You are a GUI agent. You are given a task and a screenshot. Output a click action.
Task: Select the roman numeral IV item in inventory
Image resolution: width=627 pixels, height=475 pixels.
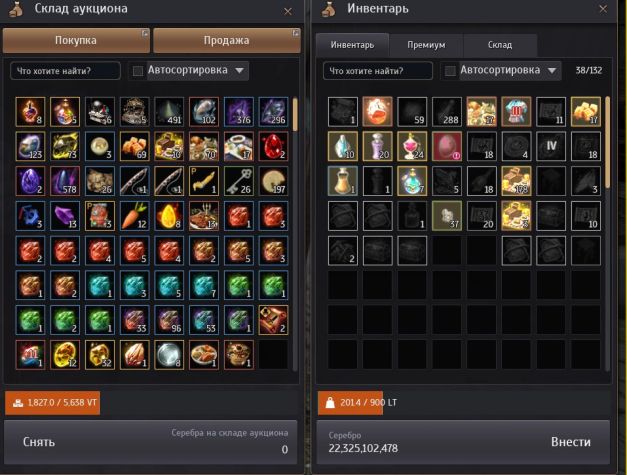pyautogui.click(x=551, y=146)
